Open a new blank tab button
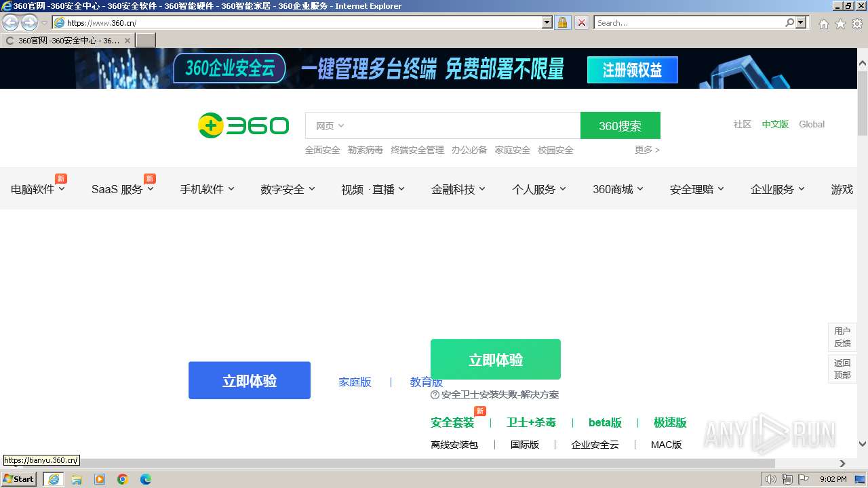868x488 pixels. (x=146, y=40)
